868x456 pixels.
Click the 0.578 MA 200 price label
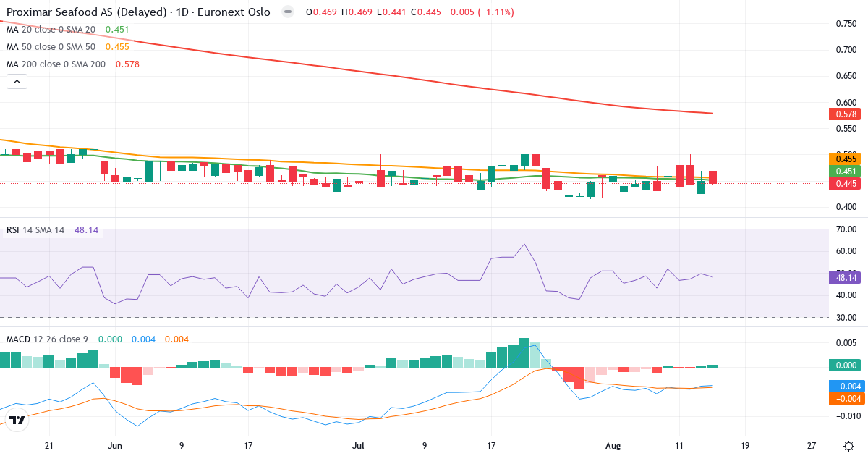point(844,114)
